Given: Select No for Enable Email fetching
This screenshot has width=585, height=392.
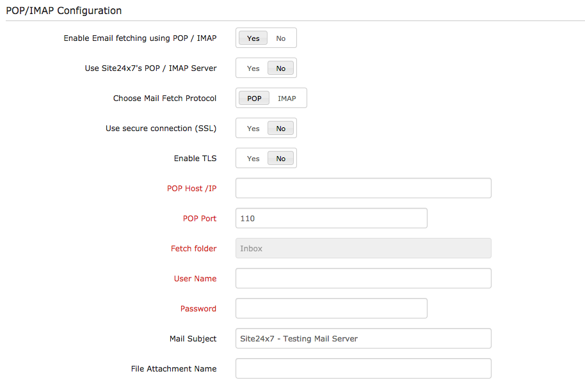Looking at the screenshot, I should point(281,38).
